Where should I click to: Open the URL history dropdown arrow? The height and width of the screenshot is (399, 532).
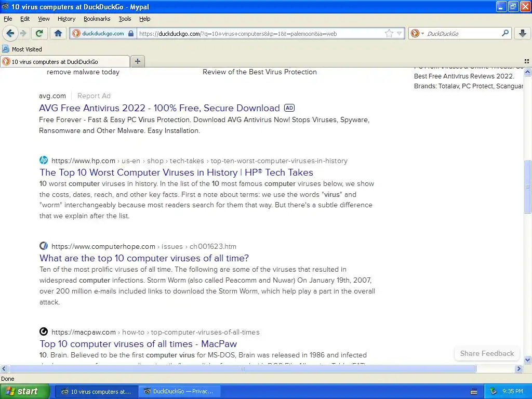tap(400, 33)
